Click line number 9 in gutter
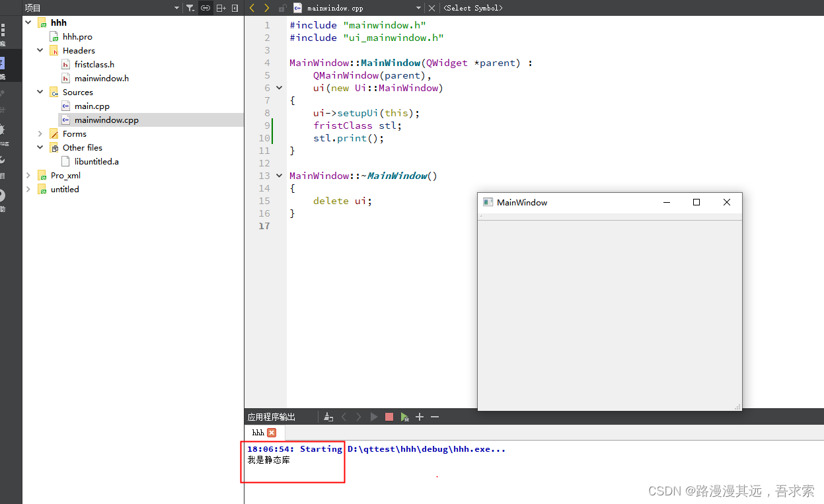 pyautogui.click(x=267, y=126)
